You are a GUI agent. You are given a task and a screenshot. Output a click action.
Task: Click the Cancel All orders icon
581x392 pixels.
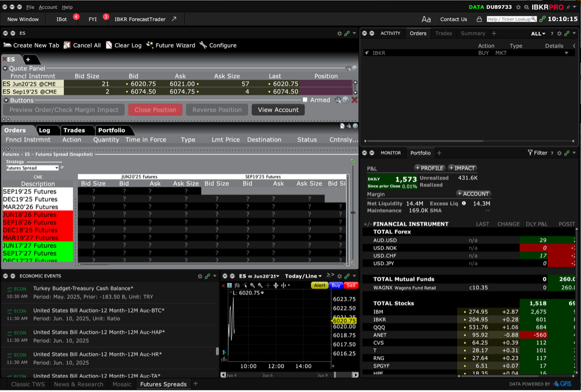pos(67,45)
